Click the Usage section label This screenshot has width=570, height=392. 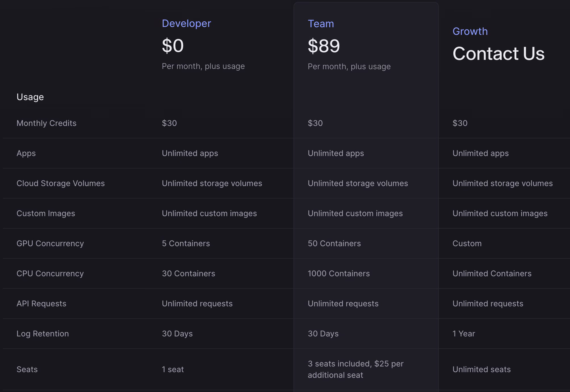(30, 97)
